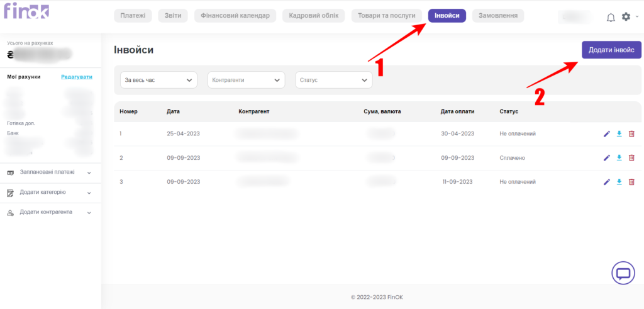
Task: Expand 'Додати контрагента' section
Action: coord(49,212)
